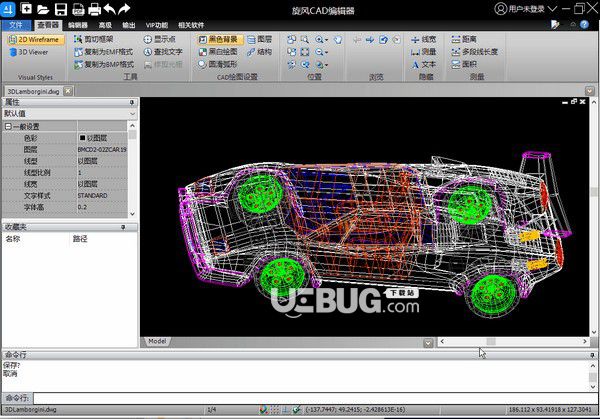Screen dimensions: 600x419
Task: Click the 名称 column header in favorites
Action: [x=12, y=239]
